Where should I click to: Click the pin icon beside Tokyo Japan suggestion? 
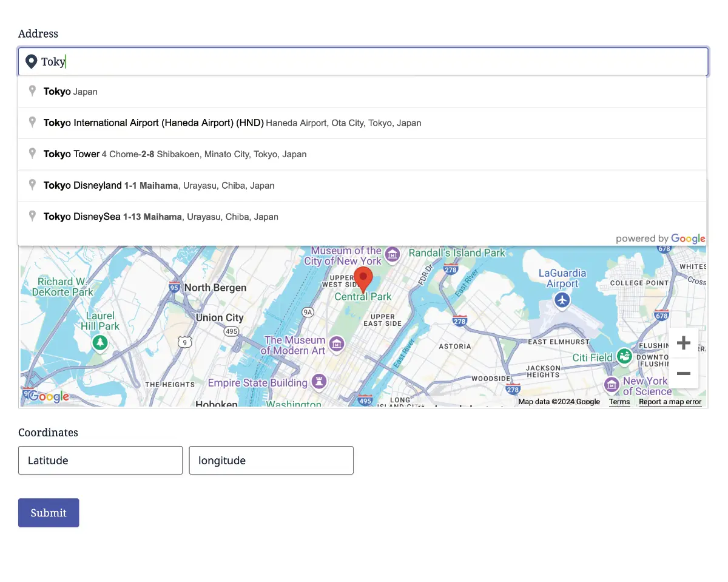(x=33, y=91)
